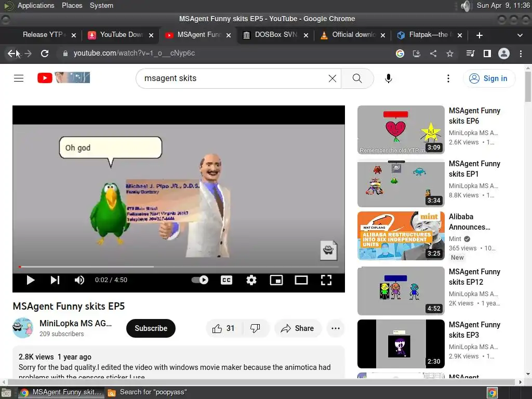Open Chrome side panel icon
Viewport: 532px width, 399px height.
click(487, 54)
